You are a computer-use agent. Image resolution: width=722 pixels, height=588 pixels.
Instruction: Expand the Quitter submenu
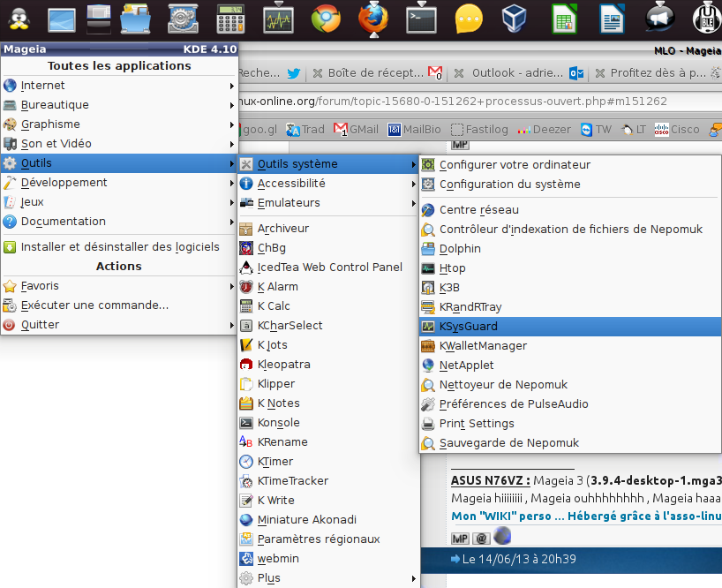119,325
